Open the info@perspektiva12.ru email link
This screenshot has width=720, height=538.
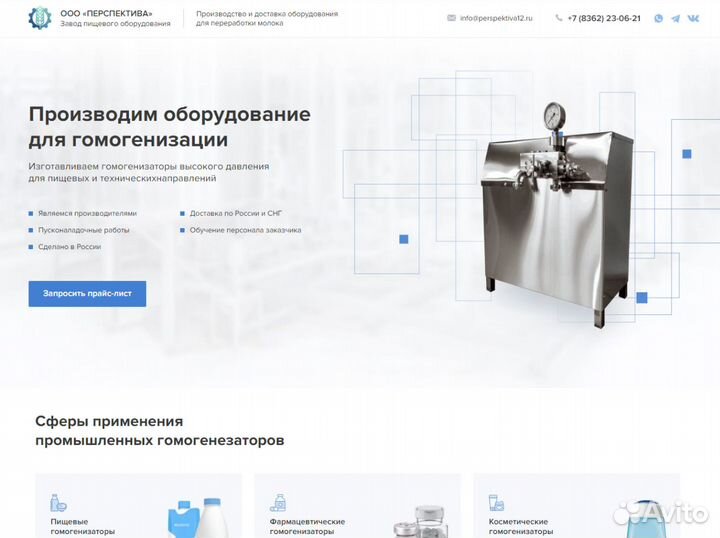click(x=496, y=18)
